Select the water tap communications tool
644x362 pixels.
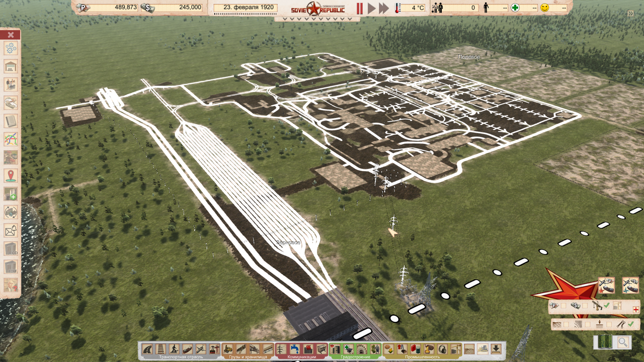(x=294, y=349)
